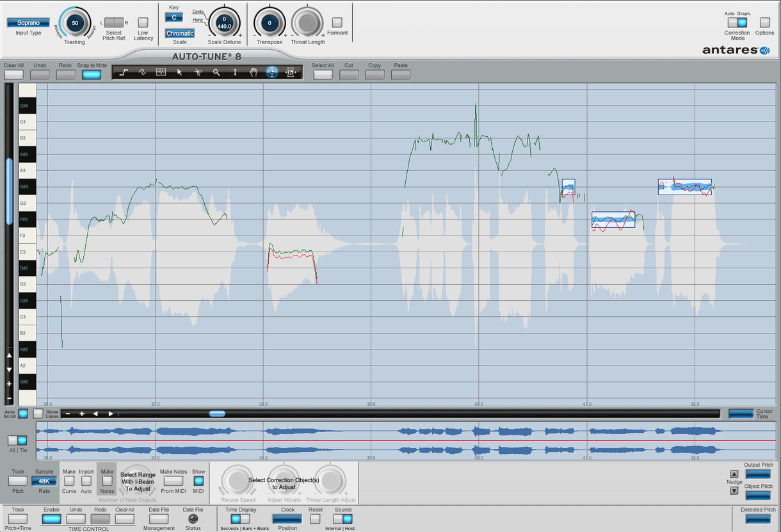Click the Import Auto button

tap(86, 481)
